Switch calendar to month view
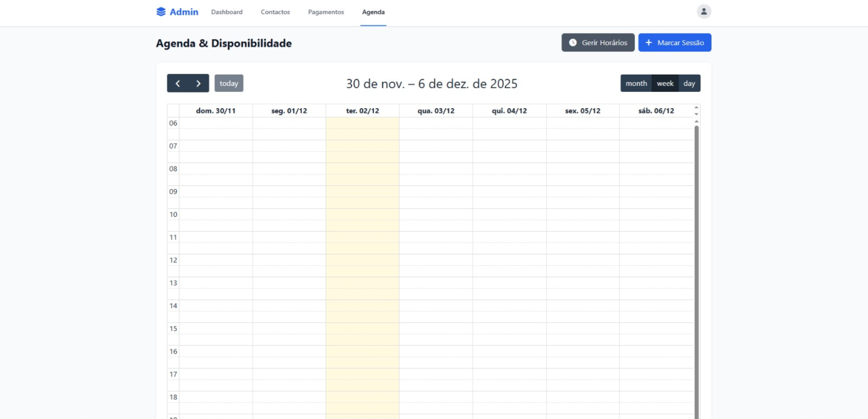The width and height of the screenshot is (868, 419). point(636,84)
